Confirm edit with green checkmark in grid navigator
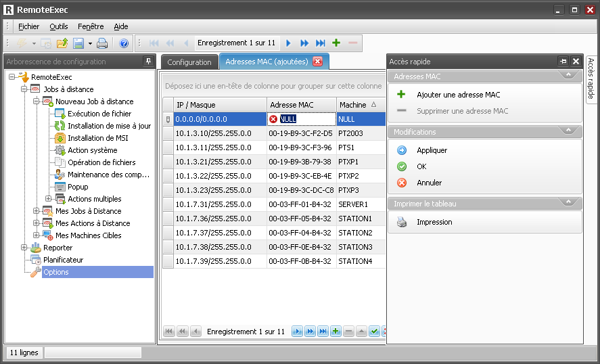Viewport: 600px width, 364px height. coord(374,332)
